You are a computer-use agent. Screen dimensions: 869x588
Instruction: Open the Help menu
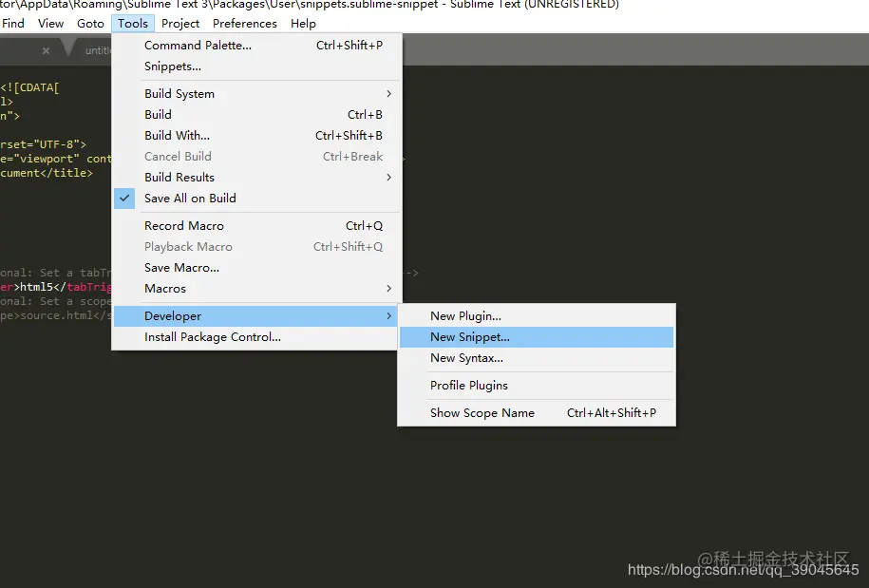coord(303,24)
